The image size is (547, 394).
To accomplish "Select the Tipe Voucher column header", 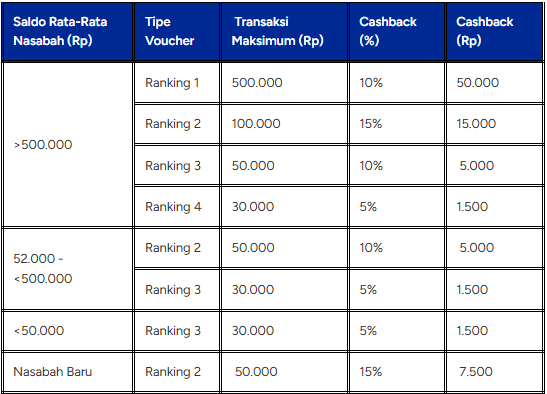I will pyautogui.click(x=177, y=31).
